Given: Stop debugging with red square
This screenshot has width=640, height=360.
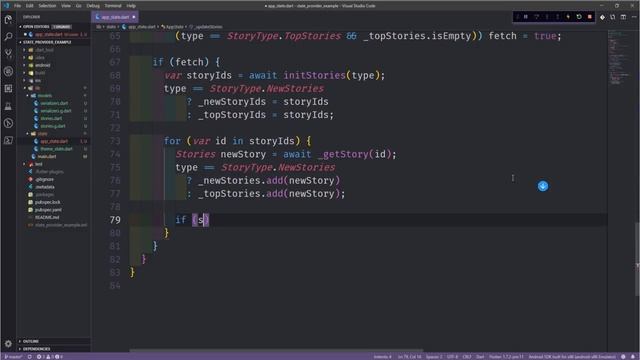Looking at the screenshot, I should click(x=589, y=17).
